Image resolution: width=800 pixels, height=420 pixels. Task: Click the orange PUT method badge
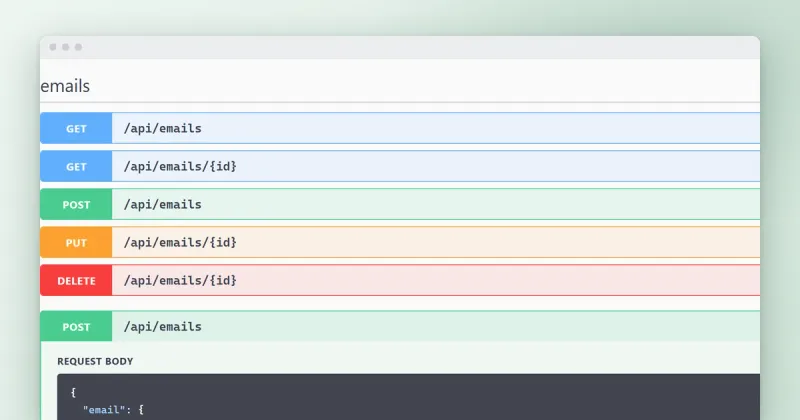tap(76, 242)
